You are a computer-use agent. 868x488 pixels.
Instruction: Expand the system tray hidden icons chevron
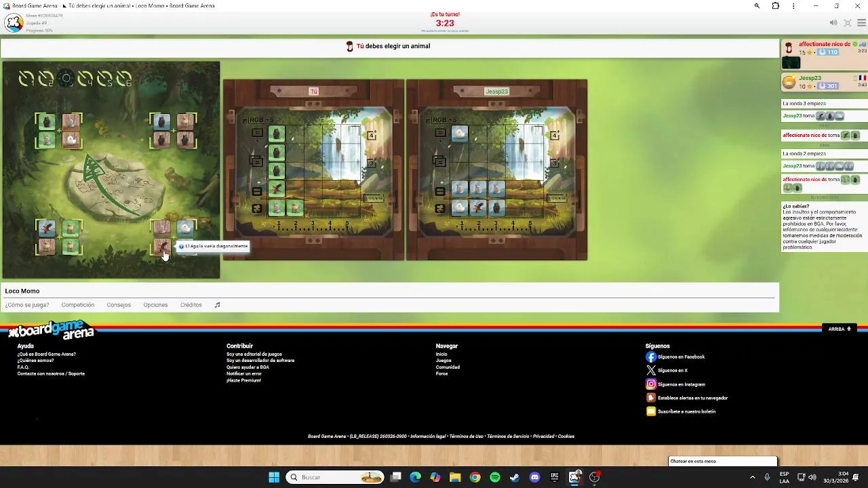click(752, 477)
